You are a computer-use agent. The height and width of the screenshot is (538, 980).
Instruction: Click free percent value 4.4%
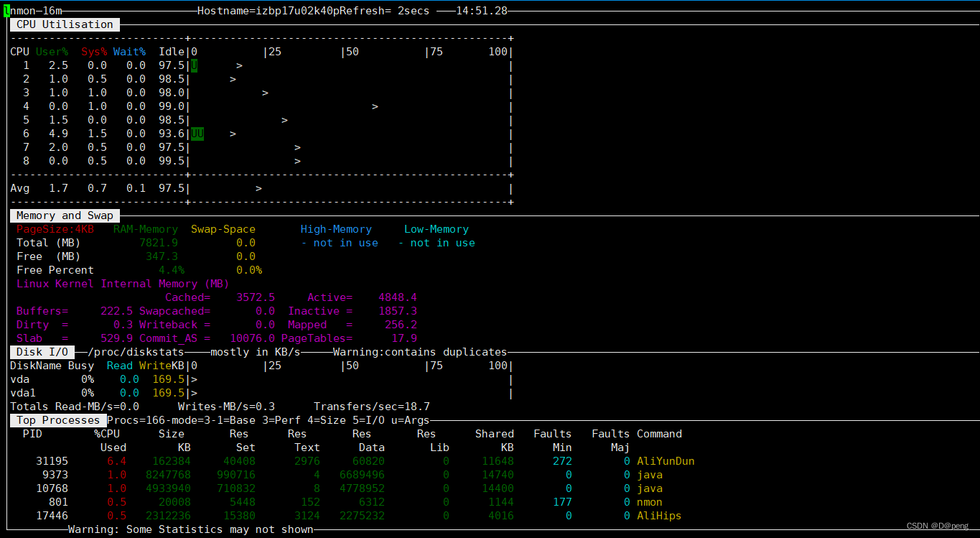172,270
